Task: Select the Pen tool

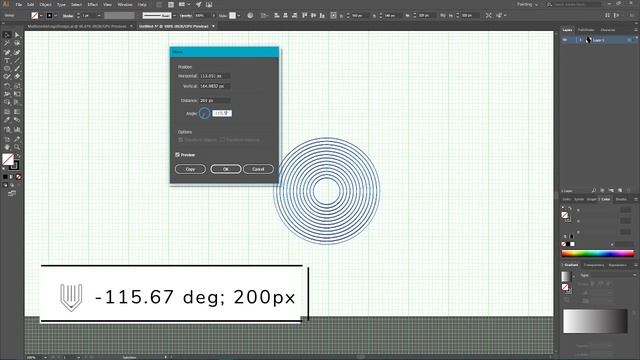Action: [7, 52]
